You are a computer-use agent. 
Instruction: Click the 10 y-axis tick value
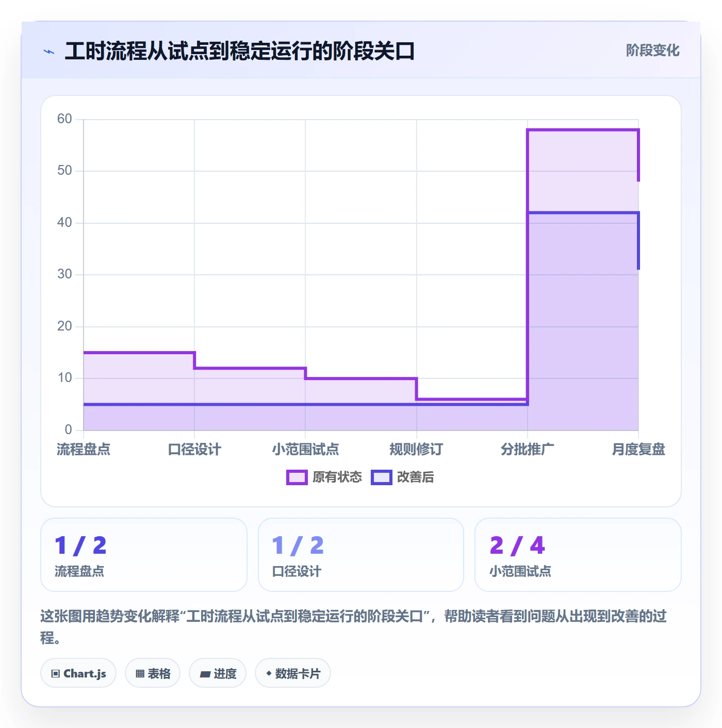64,378
